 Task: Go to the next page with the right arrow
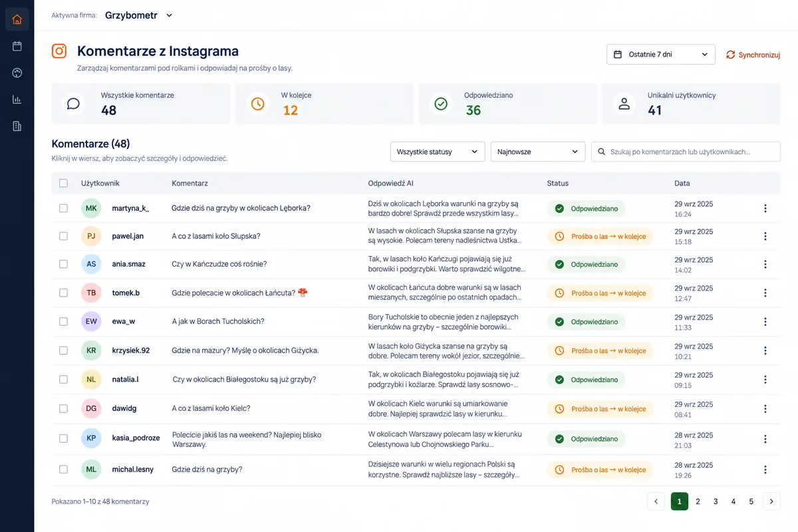771,501
